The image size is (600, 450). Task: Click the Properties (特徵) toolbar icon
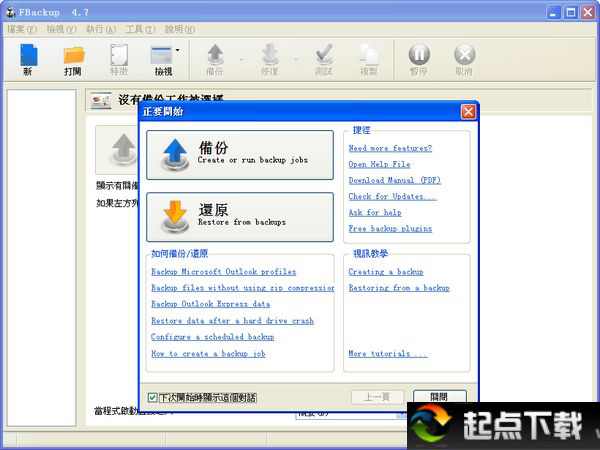point(119,59)
